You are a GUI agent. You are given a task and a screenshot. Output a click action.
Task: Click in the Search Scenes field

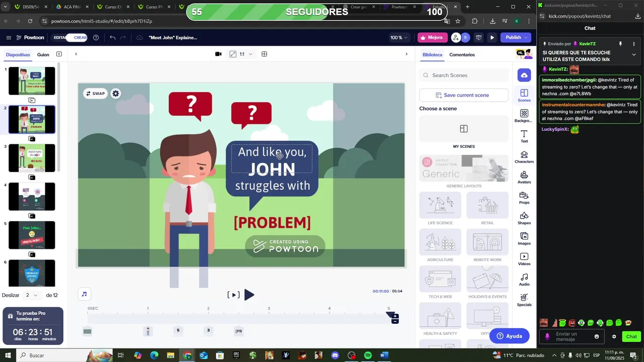pos(464,75)
